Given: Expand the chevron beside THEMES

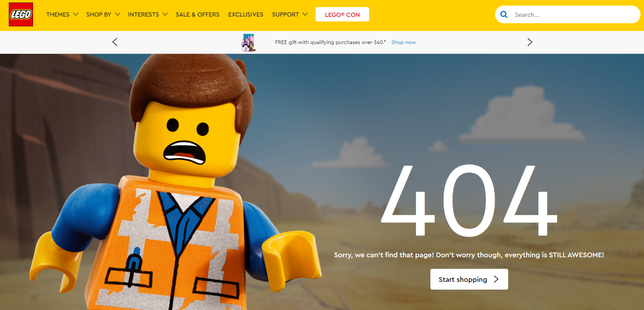Looking at the screenshot, I should 76,14.
